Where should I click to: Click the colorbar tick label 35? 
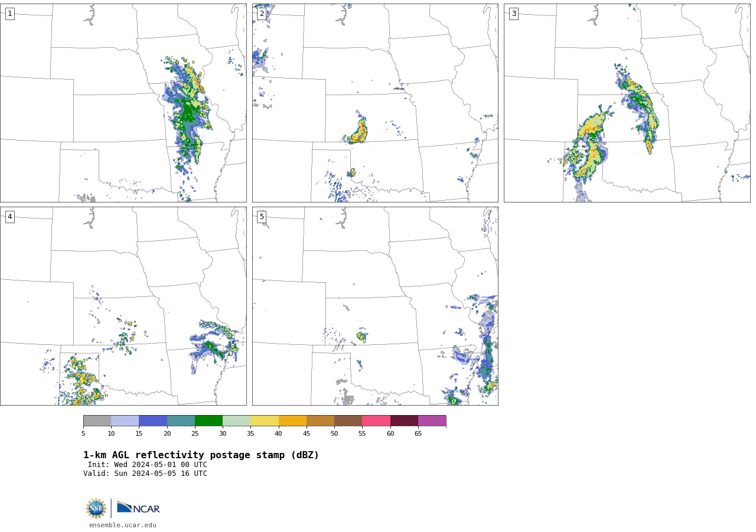250,434
